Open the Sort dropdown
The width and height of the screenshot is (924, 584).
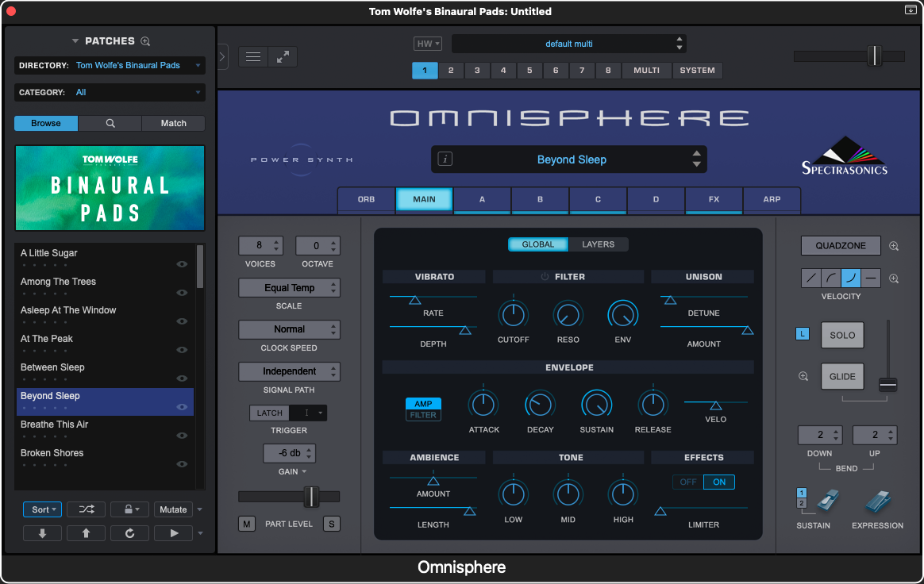pos(42,509)
